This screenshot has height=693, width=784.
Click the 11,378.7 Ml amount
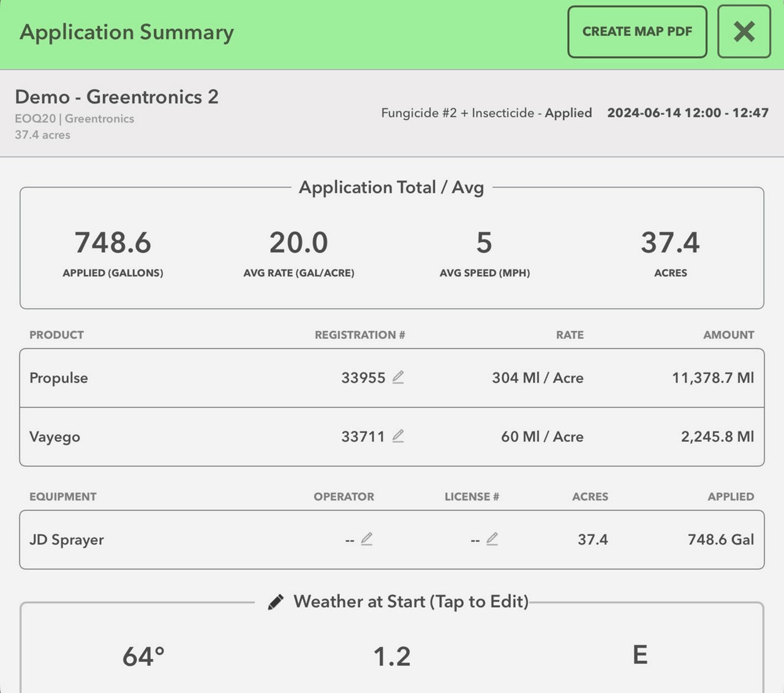coord(713,377)
